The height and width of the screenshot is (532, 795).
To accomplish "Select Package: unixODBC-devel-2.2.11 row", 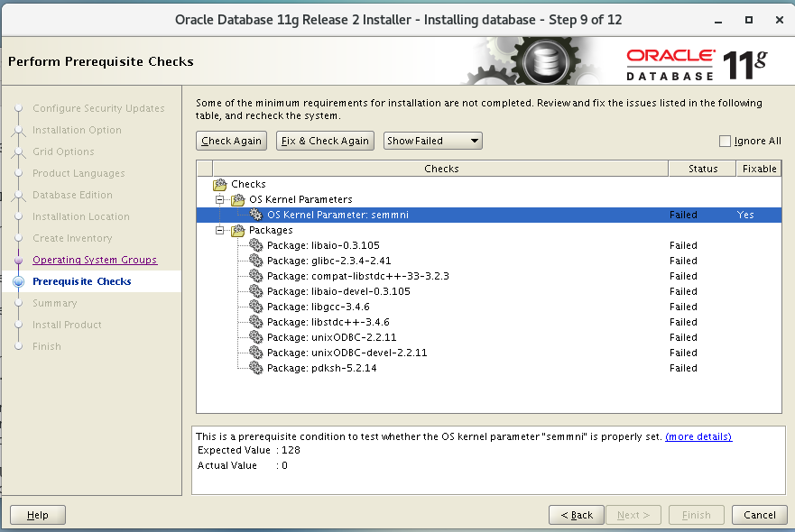I will (x=489, y=353).
